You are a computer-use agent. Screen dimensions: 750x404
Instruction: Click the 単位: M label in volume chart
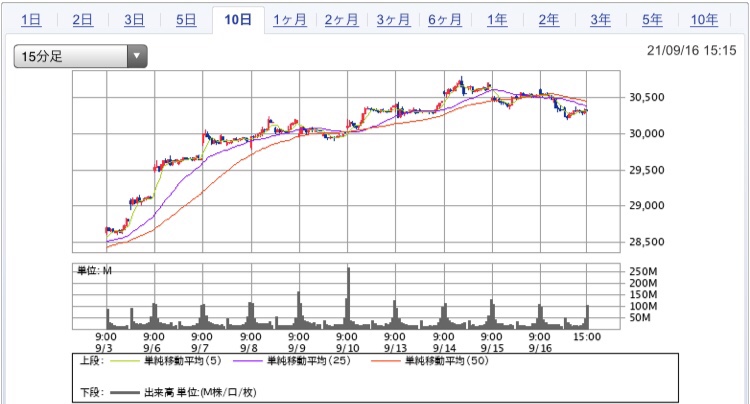click(94, 271)
